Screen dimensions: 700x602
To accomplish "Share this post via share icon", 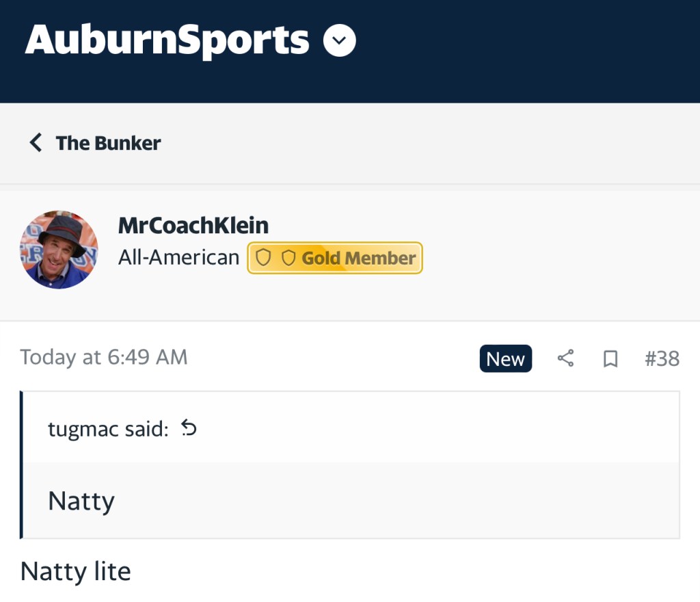I will pos(565,358).
